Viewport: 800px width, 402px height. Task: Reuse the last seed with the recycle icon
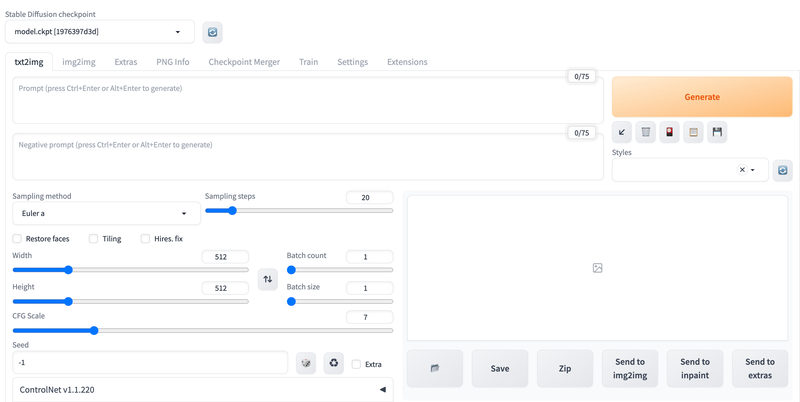[x=334, y=363]
